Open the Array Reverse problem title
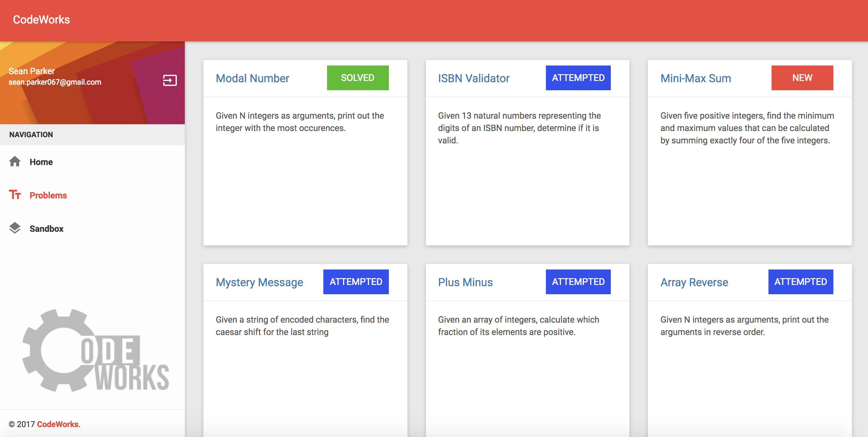Viewport: 868px width, 437px height. [x=694, y=282]
